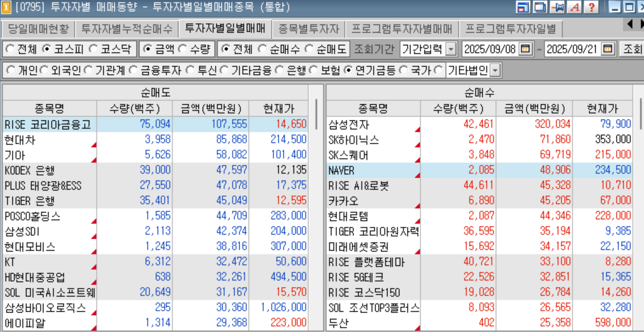644x332 pixels.
Task: Click the 순매도 table vertical scrollbar
Action: point(316,215)
